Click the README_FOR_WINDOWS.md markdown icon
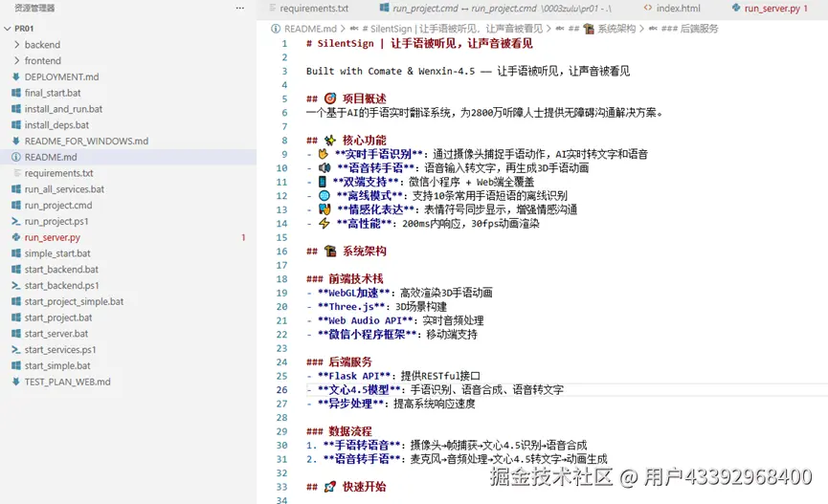The height and width of the screenshot is (504, 828). point(16,141)
